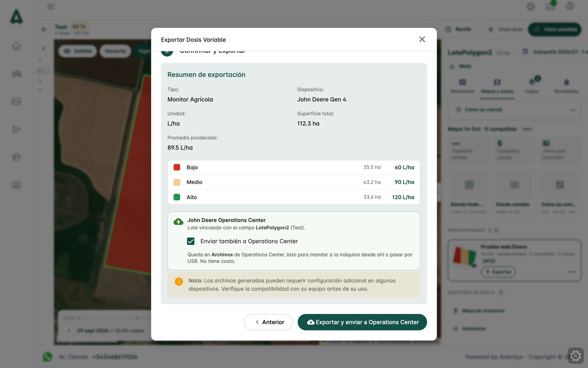Image resolution: width=588 pixels, height=368 pixels.
Task: Click Exportar on Prueba web Deere card
Action: click(498, 272)
